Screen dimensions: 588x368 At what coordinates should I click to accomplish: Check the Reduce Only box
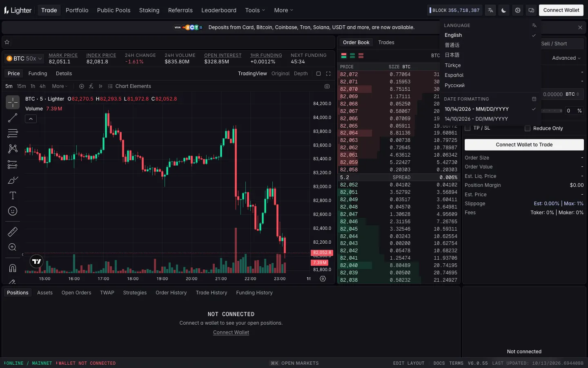pyautogui.click(x=528, y=128)
